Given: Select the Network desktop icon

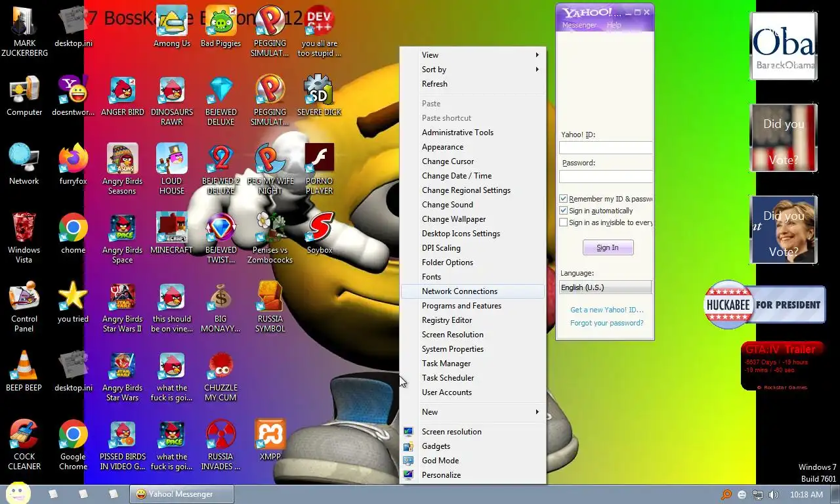Looking at the screenshot, I should [24, 165].
